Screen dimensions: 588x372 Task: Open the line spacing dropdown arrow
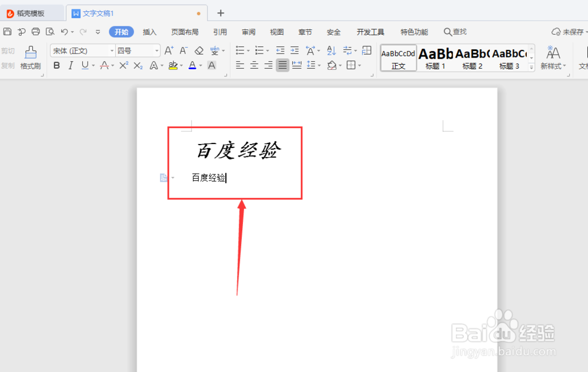[319, 66]
